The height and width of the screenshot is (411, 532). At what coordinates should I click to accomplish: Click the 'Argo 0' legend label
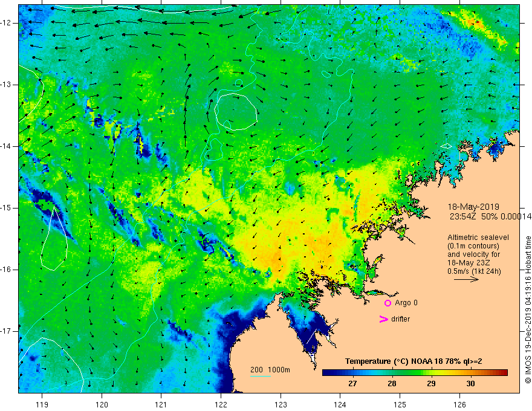click(x=406, y=303)
